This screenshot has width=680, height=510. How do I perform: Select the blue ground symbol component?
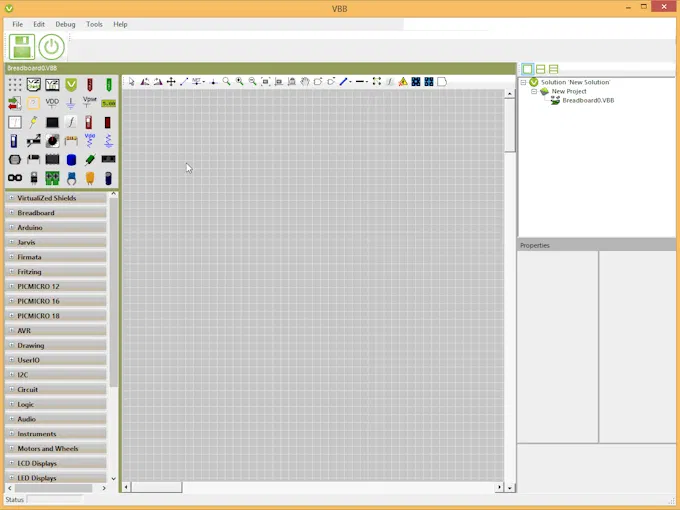[x=71, y=103]
